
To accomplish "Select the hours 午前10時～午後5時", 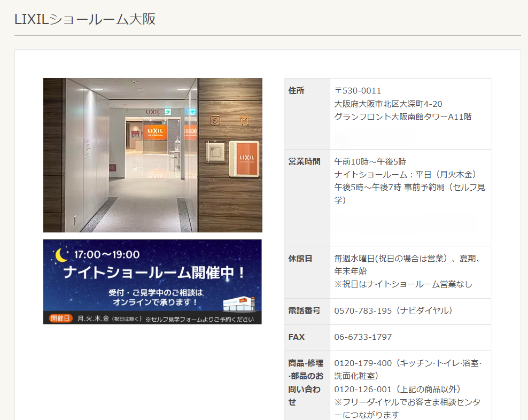I will click(x=370, y=162).
